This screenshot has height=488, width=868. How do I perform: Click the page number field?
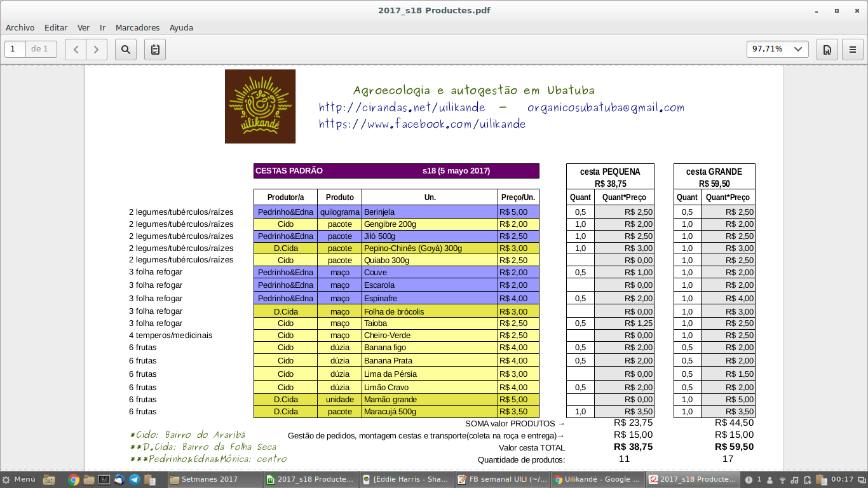click(15, 49)
